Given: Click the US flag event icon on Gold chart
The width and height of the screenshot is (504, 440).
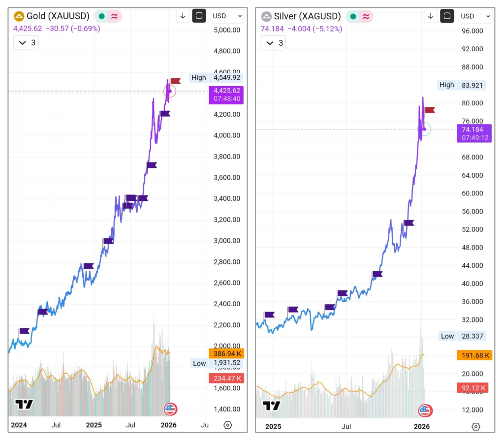Looking at the screenshot, I should click(x=170, y=409).
